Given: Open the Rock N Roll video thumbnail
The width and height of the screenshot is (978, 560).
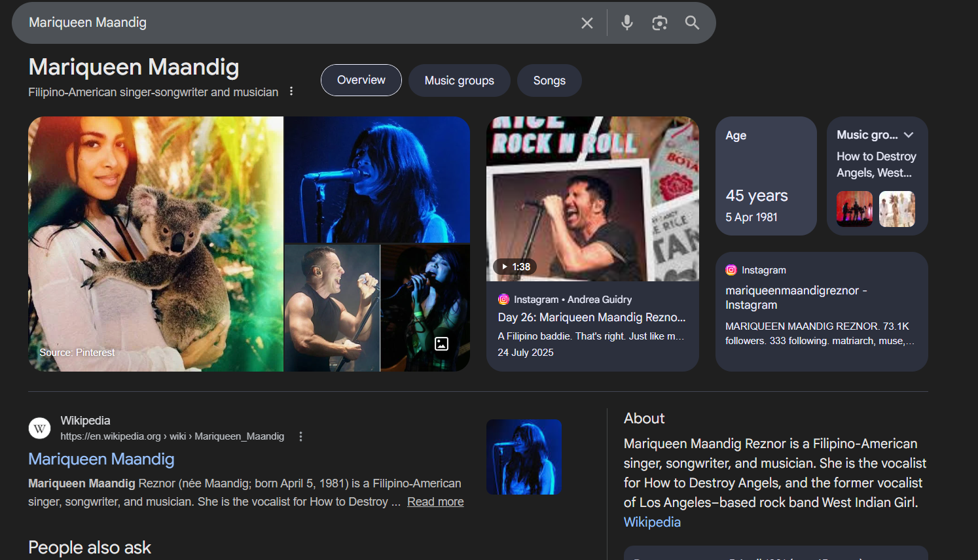Looking at the screenshot, I should [x=592, y=199].
